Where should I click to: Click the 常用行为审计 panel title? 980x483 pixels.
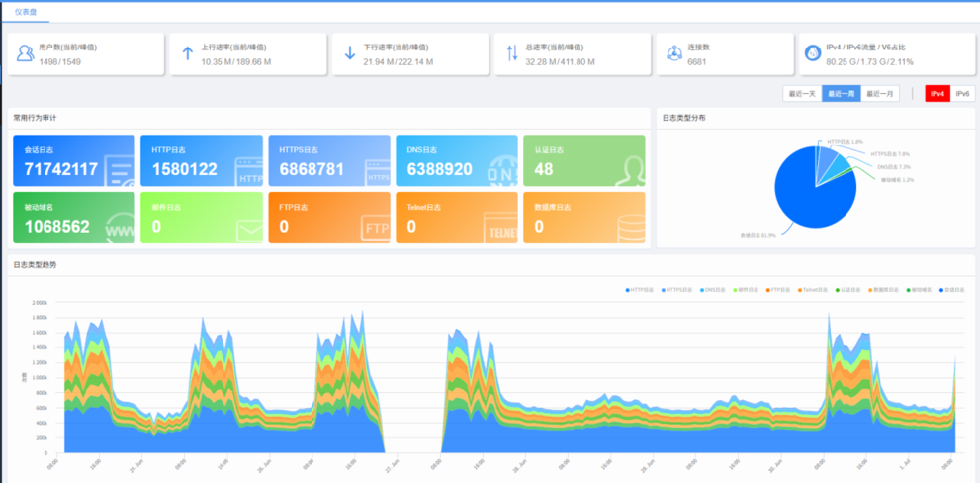(35, 118)
